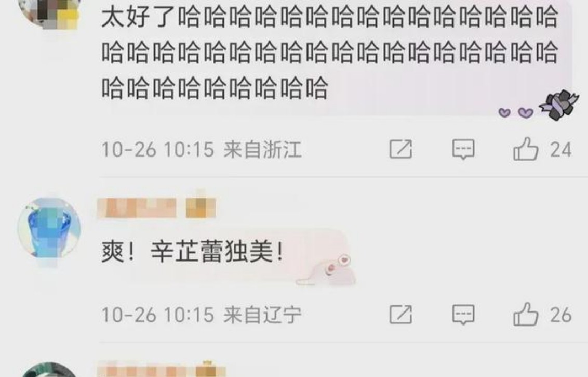This screenshot has height=377, width=588.
Task: Open the green avatar at the bottom
Action: [49, 370]
